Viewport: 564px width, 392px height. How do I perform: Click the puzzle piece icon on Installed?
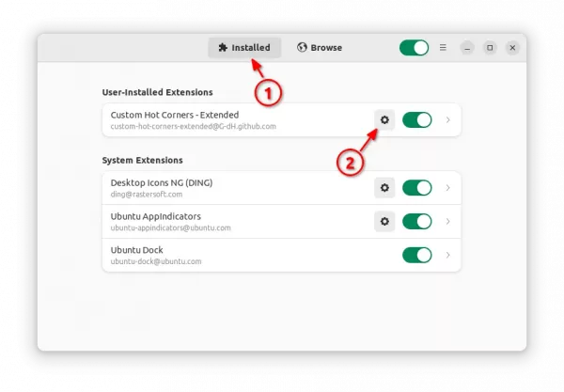(223, 47)
